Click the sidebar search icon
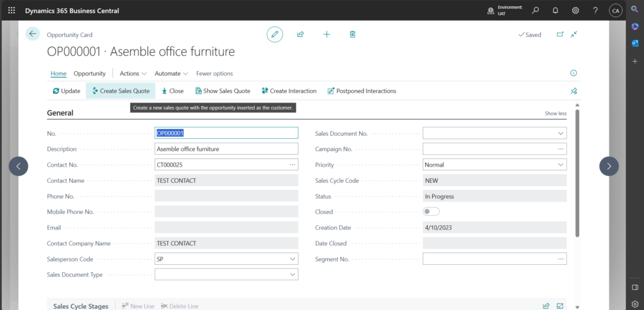This screenshot has width=644, height=310. coord(635,9)
